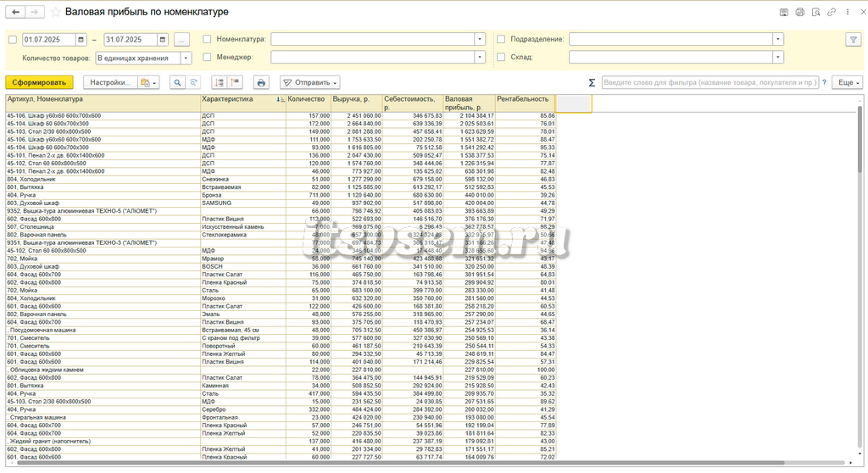This screenshot has height=473, width=868.
Task: Open print preview icon in title bar
Action: coord(815,12)
